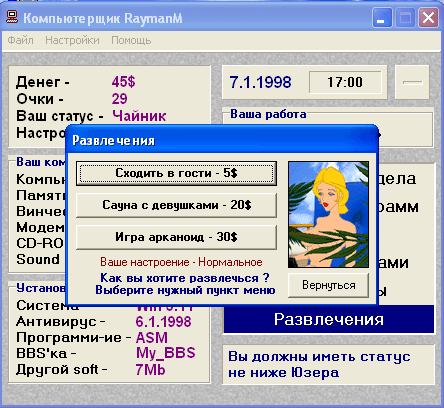The height and width of the screenshot is (408, 444).
Task: Click the date 7.1.1998
Action: (260, 82)
